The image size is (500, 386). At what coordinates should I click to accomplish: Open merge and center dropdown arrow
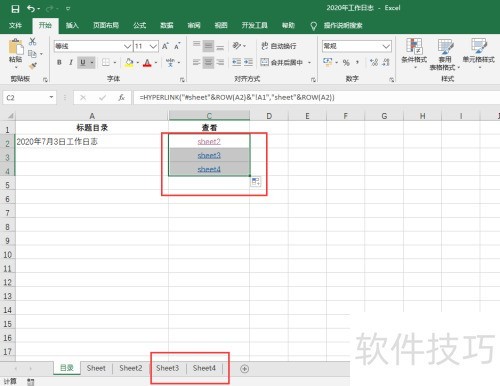point(309,62)
